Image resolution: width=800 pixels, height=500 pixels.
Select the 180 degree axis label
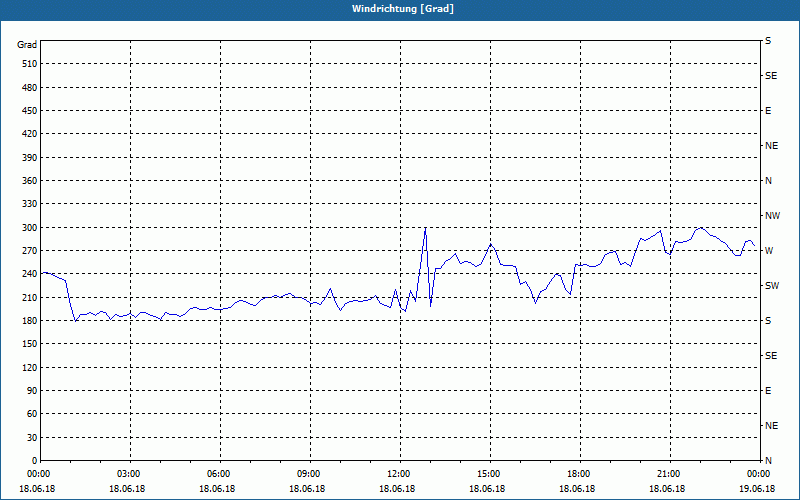pyautogui.click(x=30, y=321)
